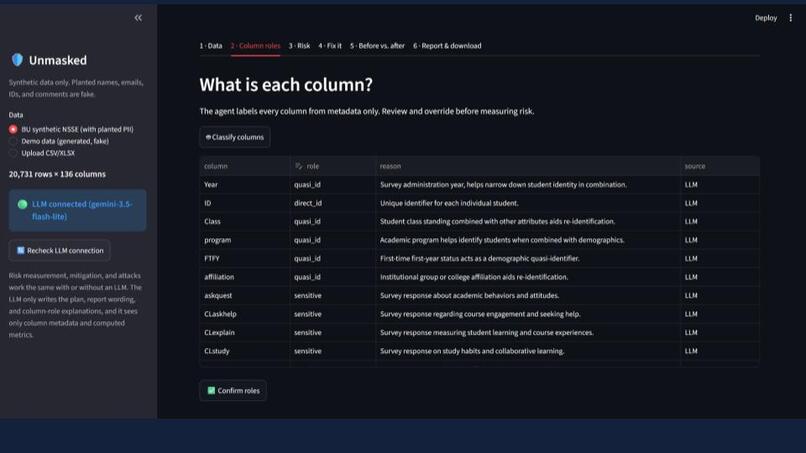This screenshot has width=806, height=453.
Task: Click reason 'Unique identifier for each individual student.'
Action: pyautogui.click(x=528, y=203)
